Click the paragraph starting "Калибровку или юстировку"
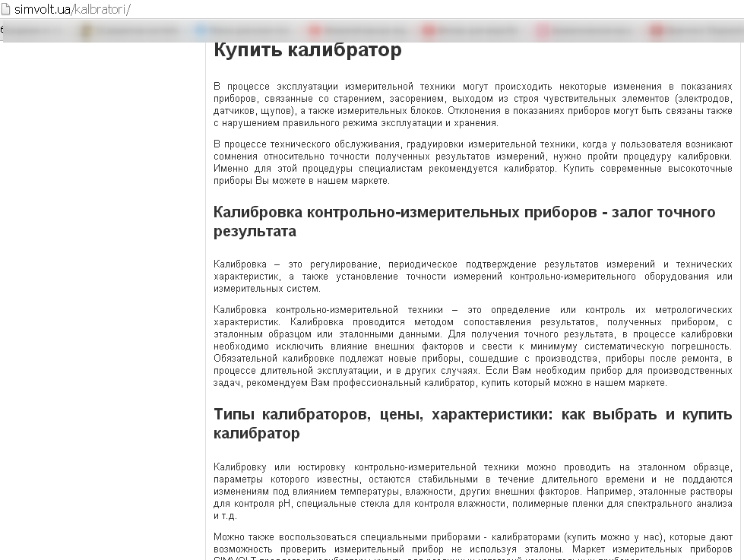This screenshot has height=560, width=744. coord(473,491)
